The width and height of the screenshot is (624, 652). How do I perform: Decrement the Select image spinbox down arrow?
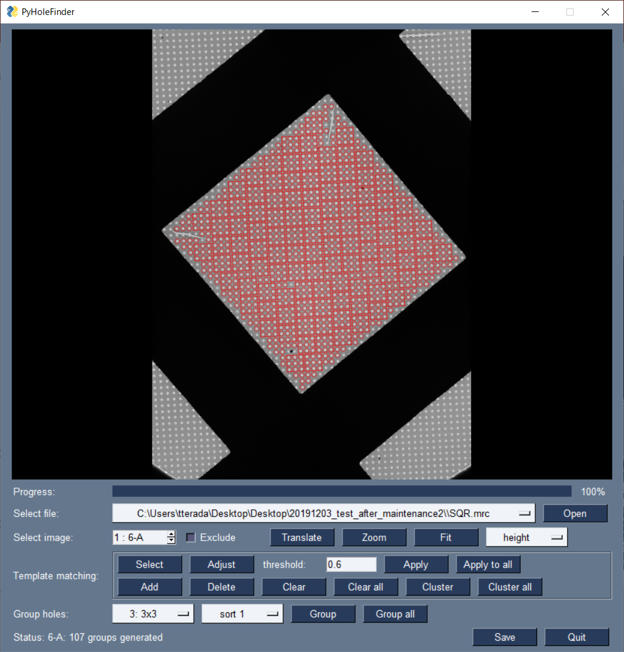point(171,541)
